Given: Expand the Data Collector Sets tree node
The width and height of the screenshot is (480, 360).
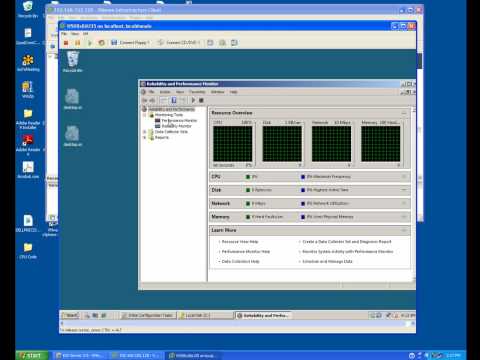Looking at the screenshot, I should 145,132.
